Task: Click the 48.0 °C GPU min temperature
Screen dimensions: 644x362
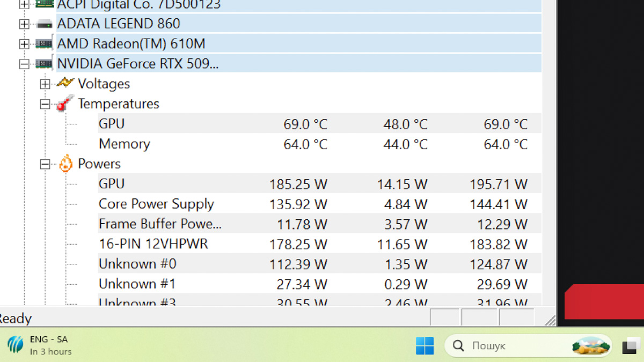Action: click(406, 124)
